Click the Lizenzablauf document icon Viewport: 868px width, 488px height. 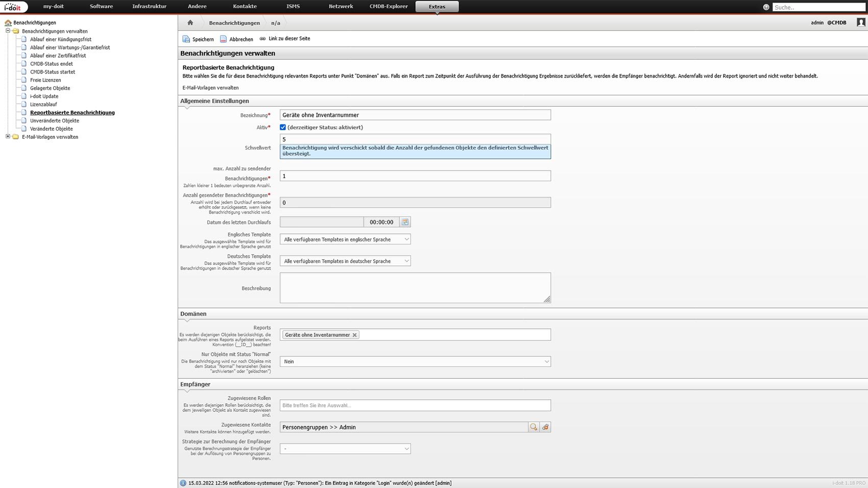(23, 104)
